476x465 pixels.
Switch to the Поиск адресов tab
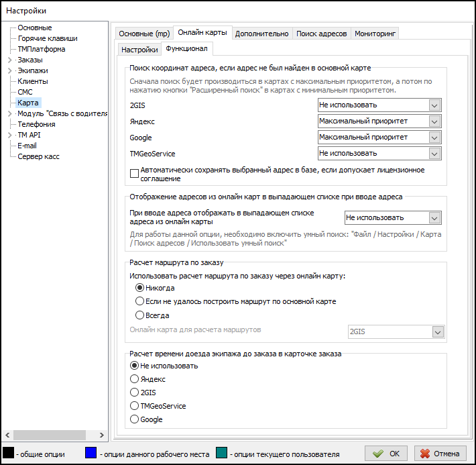pos(321,34)
